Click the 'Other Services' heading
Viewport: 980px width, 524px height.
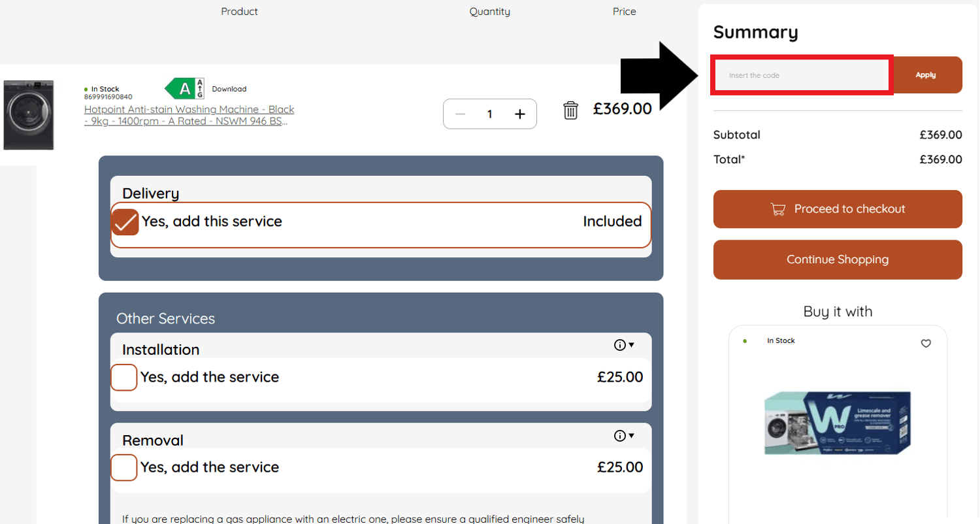(x=165, y=319)
